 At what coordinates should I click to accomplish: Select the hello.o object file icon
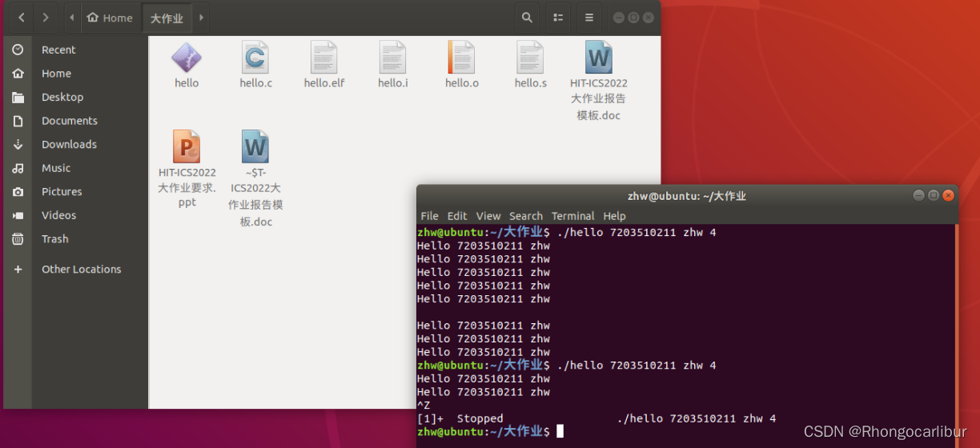[x=462, y=58]
